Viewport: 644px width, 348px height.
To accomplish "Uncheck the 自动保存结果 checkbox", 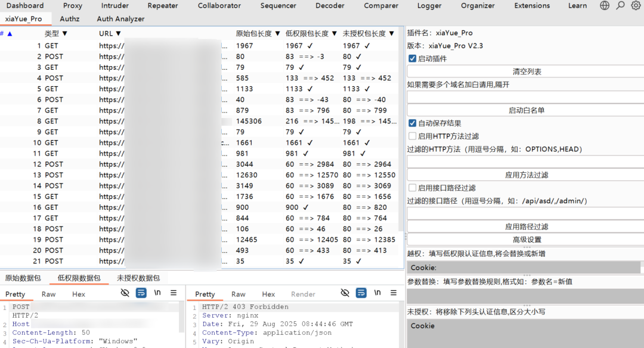I will pyautogui.click(x=413, y=123).
